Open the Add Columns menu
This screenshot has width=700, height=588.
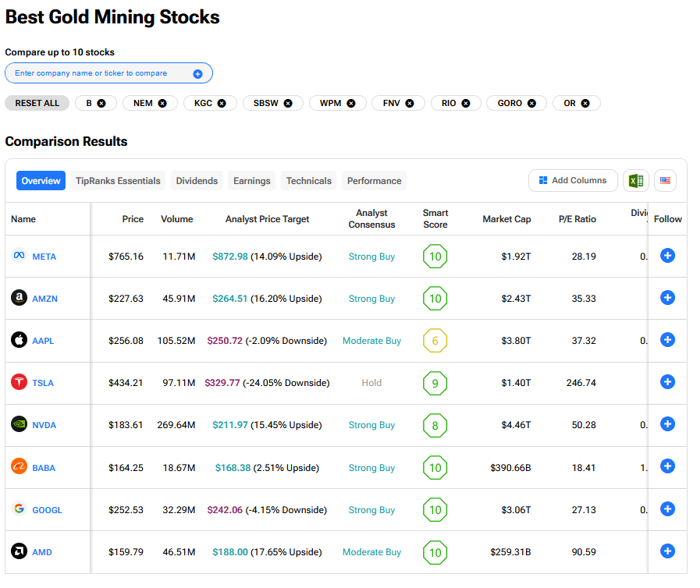(574, 181)
